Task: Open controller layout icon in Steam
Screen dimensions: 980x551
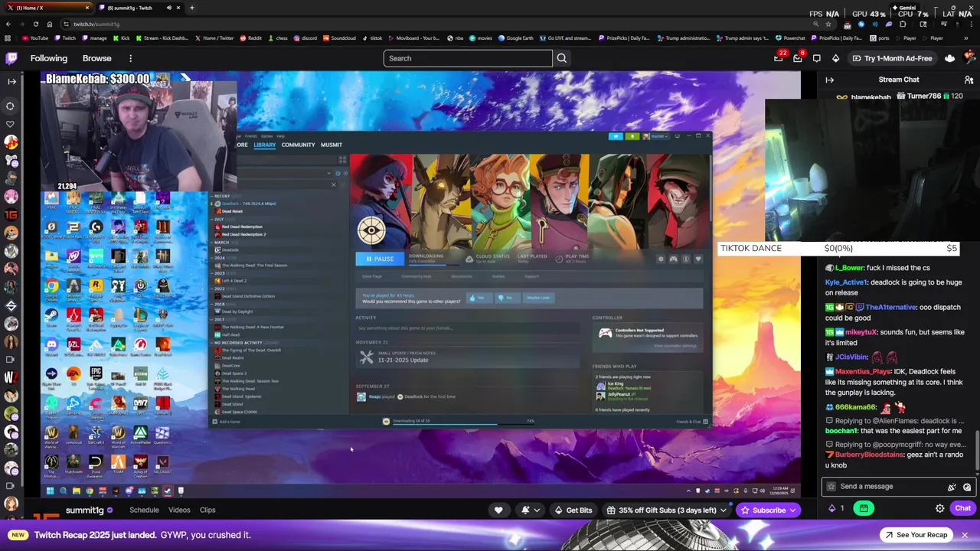Action: [x=673, y=259]
